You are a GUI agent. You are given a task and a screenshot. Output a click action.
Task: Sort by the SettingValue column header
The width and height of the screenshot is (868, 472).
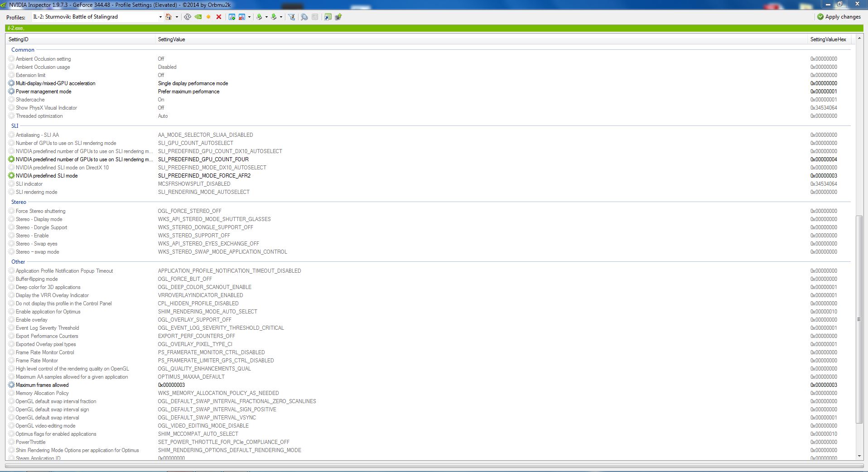pos(482,39)
